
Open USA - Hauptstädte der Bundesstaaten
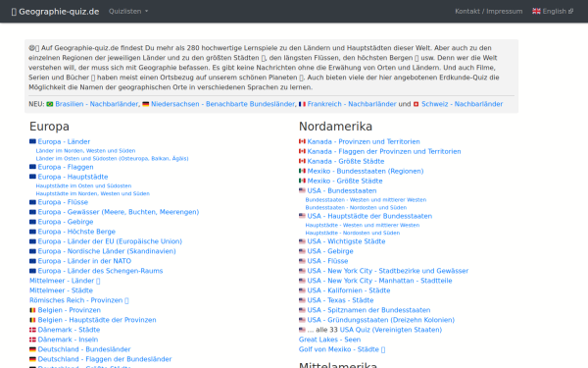click(369, 216)
